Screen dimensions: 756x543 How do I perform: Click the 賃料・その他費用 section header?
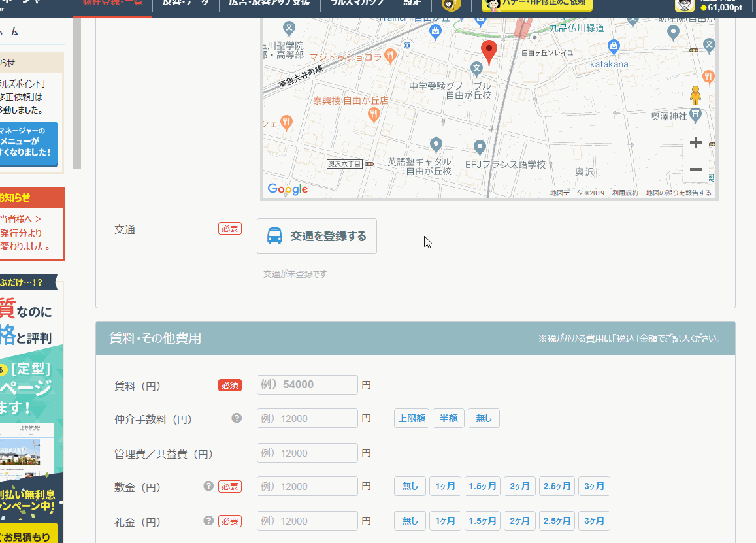point(415,338)
